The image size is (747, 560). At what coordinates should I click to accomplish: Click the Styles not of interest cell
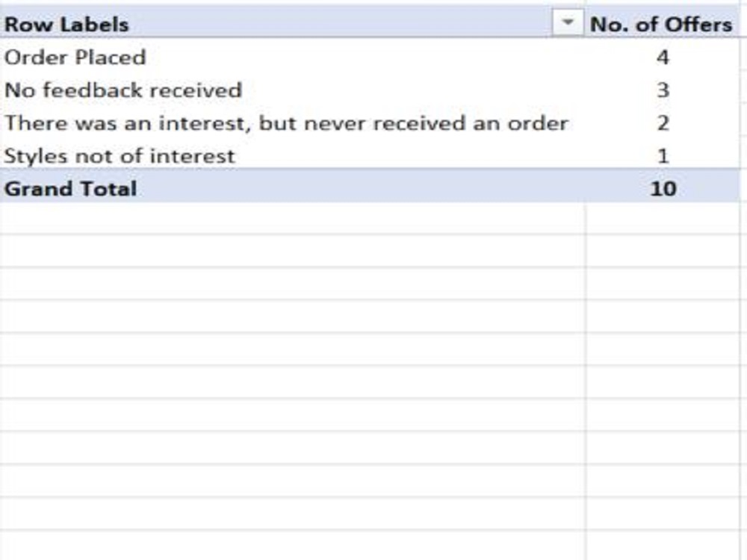tap(293, 156)
